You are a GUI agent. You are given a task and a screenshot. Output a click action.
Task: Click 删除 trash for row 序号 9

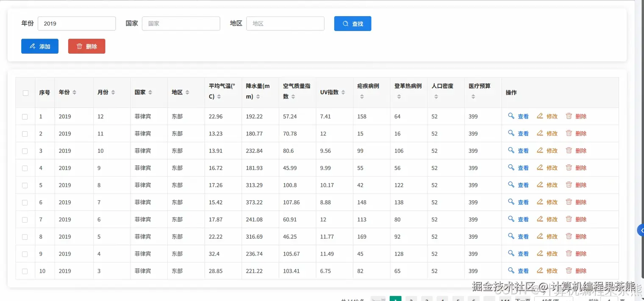(576, 254)
